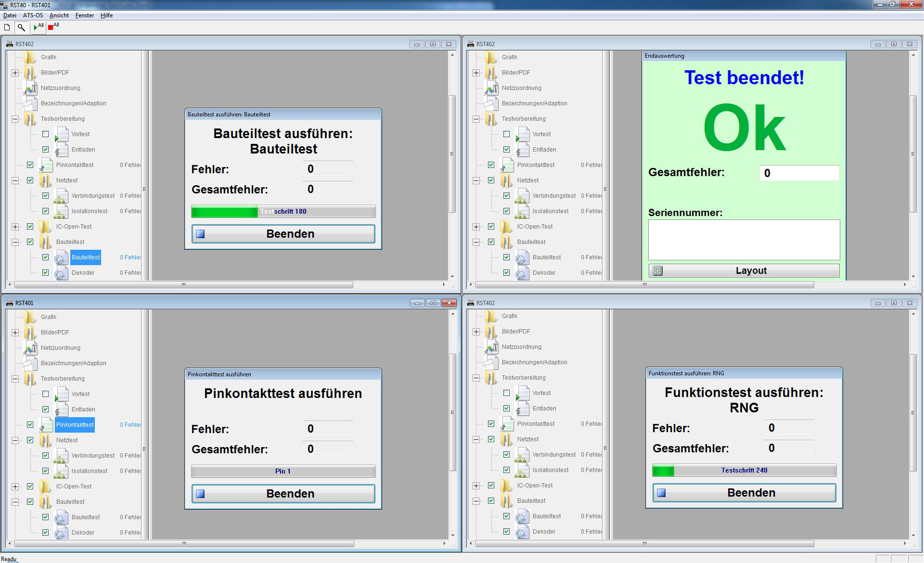Select Grafik folder icon in top-left RST402 window

click(30, 57)
